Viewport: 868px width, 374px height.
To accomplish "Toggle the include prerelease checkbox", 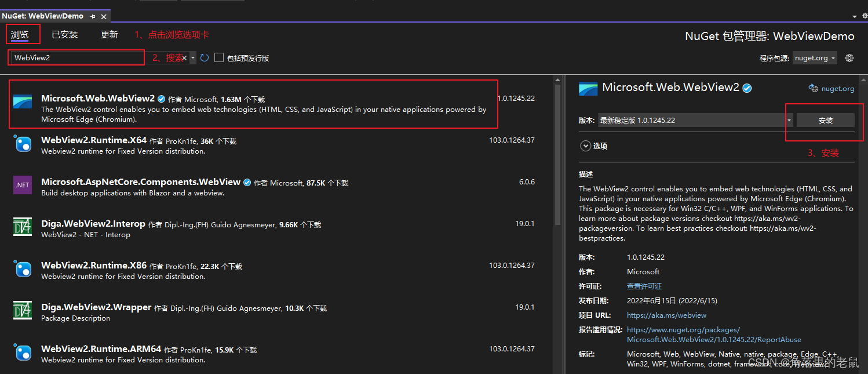I will click(x=219, y=58).
